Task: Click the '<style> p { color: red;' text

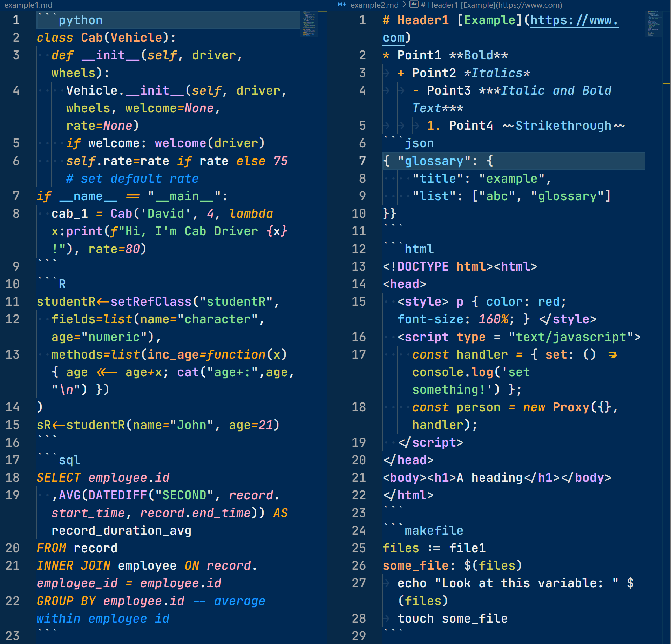Action: pos(482,301)
